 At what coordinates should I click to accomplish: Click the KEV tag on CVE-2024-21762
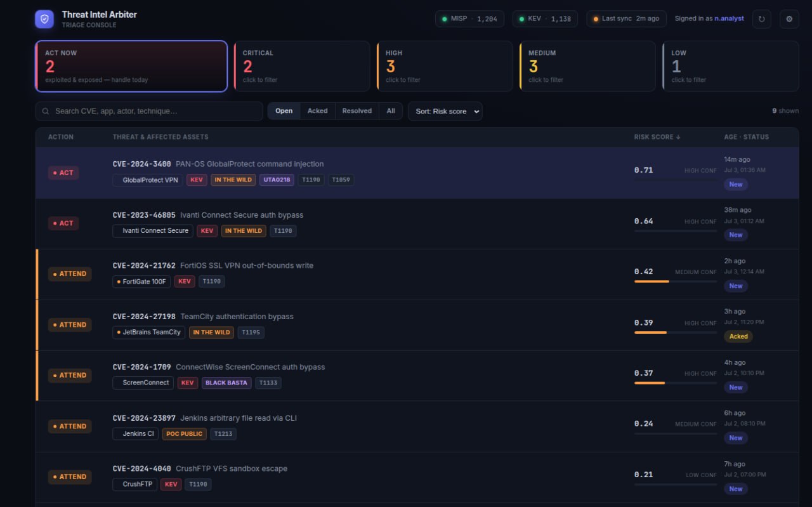pos(185,281)
